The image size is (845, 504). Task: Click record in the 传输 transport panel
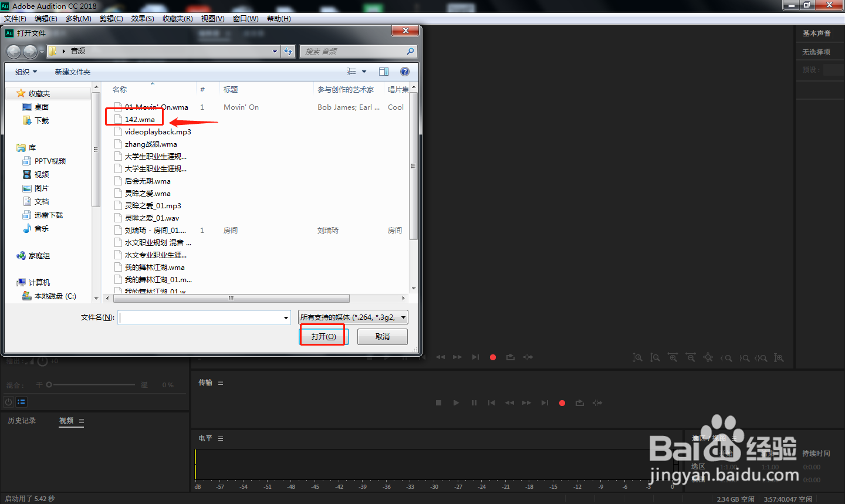pyautogui.click(x=562, y=403)
